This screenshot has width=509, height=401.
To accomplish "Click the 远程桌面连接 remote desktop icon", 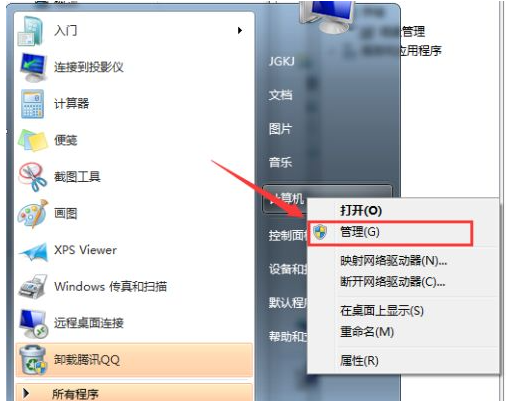I will click(33, 323).
